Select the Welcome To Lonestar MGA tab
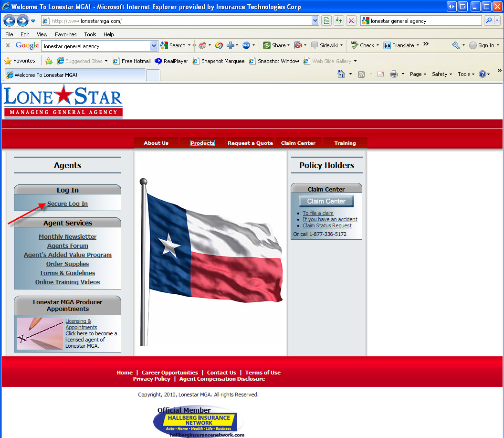The width and height of the screenshot is (504, 438). [75, 75]
